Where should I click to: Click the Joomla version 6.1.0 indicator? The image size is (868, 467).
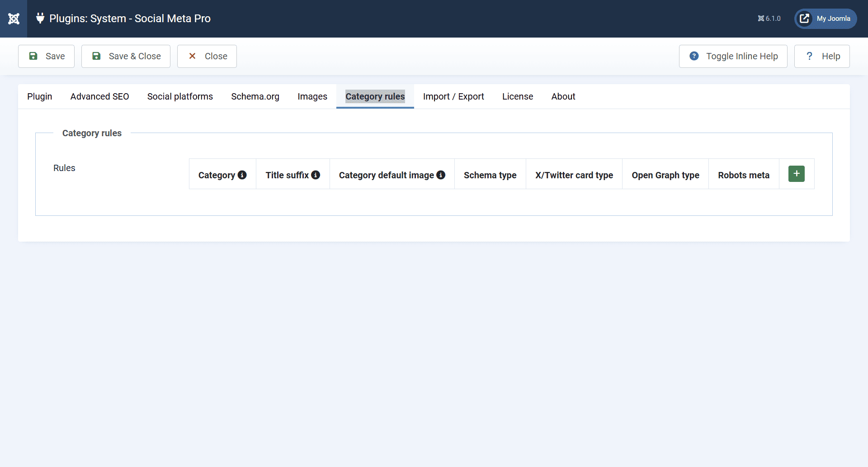pos(769,19)
